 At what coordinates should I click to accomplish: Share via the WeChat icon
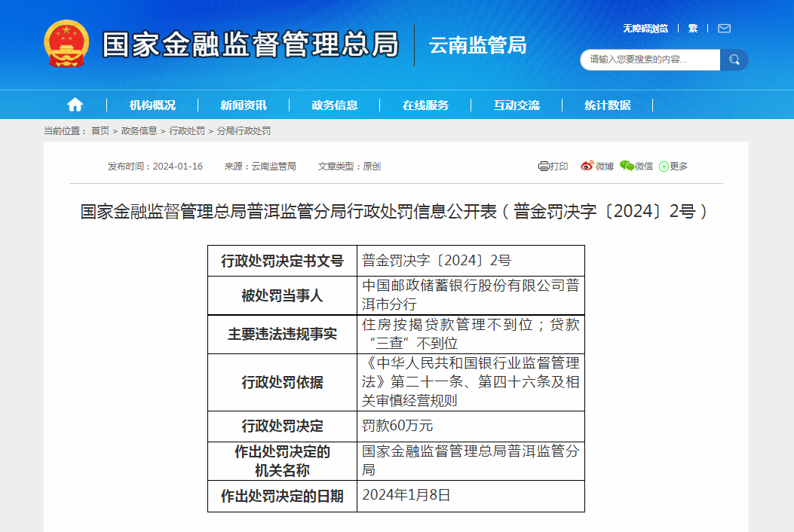pos(627,166)
